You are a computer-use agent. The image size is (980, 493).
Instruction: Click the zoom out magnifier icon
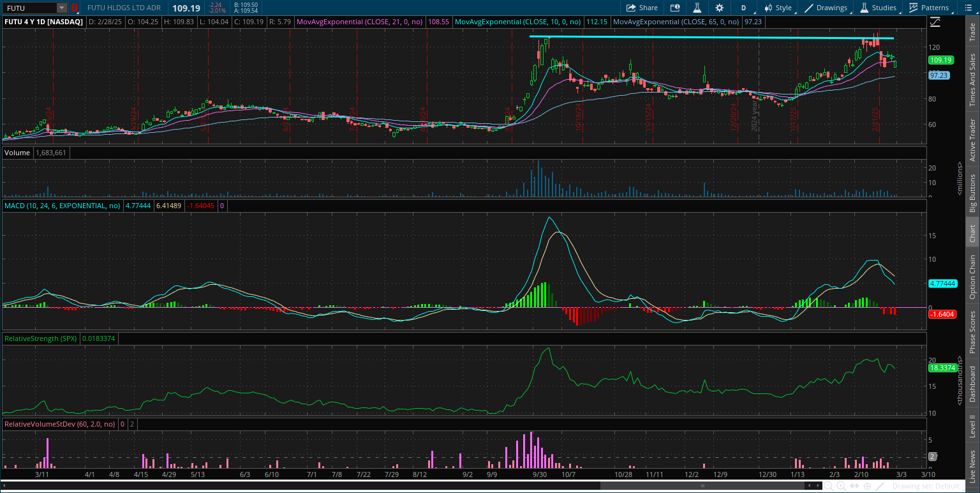[x=829, y=486]
